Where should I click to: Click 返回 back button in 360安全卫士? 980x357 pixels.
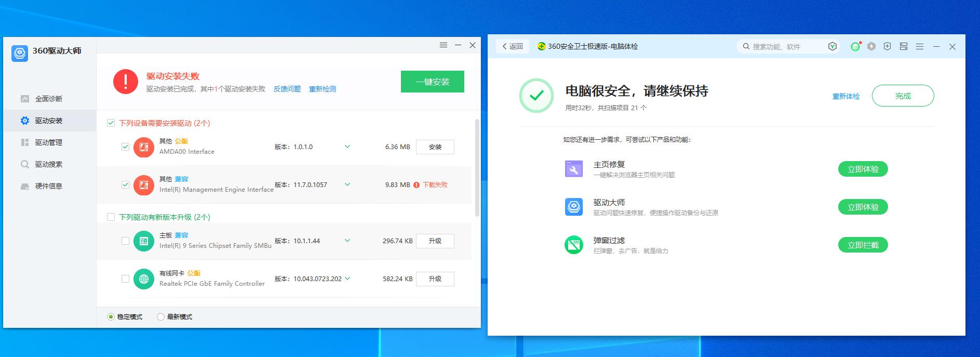click(x=513, y=46)
